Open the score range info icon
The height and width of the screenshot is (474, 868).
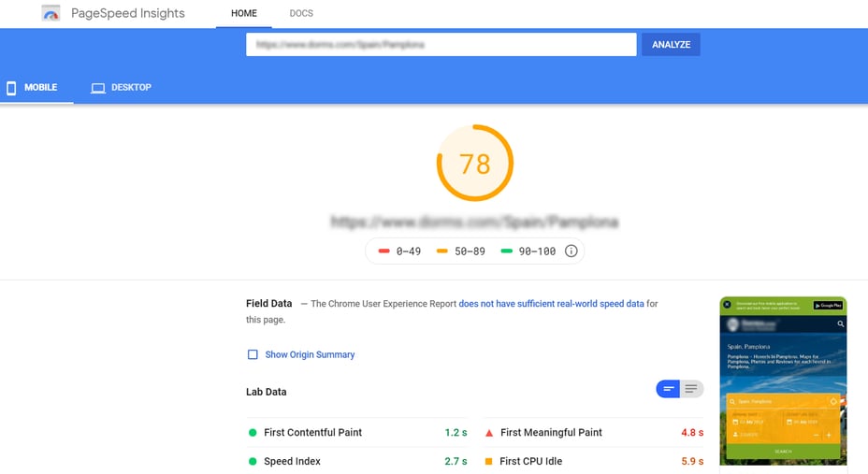571,251
